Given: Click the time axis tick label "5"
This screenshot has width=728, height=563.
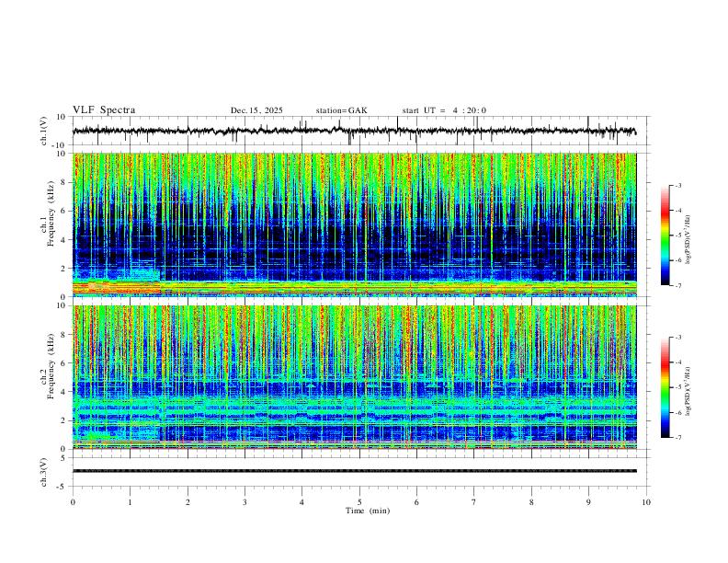Looking at the screenshot, I should pyautogui.click(x=359, y=502).
